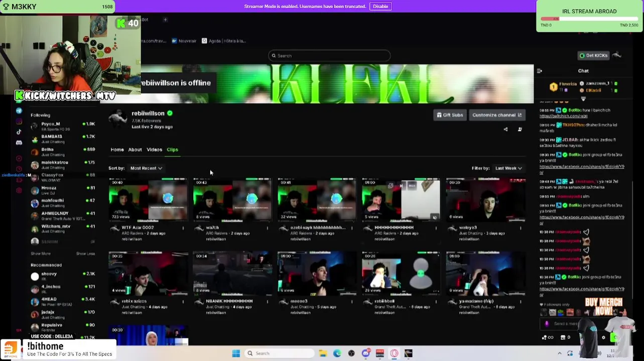Open Belha channel in Following list
Image resolution: width=644 pixels, height=361 pixels.
tap(63, 152)
